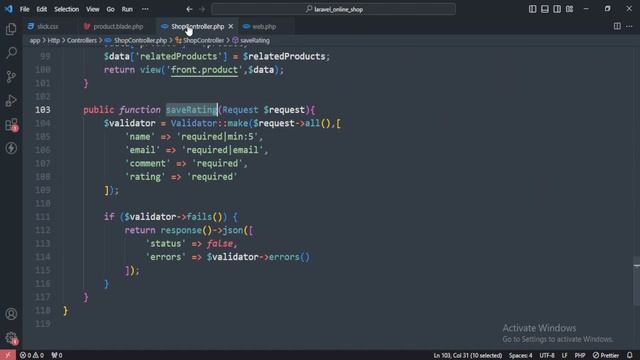Click line number 103 in gutter
The height and width of the screenshot is (360, 640).
tap(43, 110)
